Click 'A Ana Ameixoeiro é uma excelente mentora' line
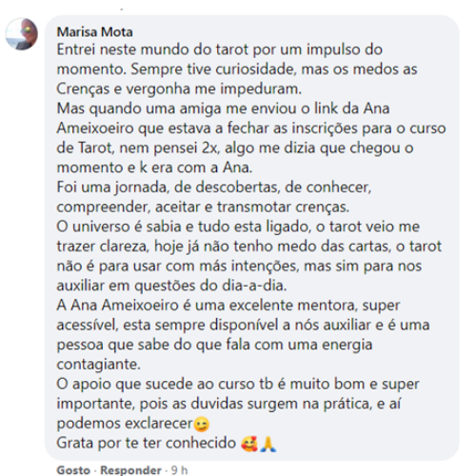 tap(228, 306)
